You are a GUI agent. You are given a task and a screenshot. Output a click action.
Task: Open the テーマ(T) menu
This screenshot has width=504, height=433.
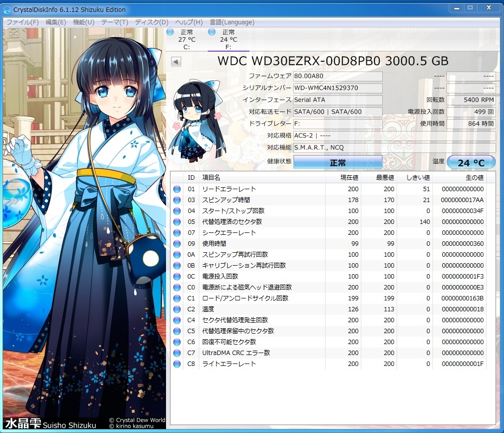[x=114, y=22]
